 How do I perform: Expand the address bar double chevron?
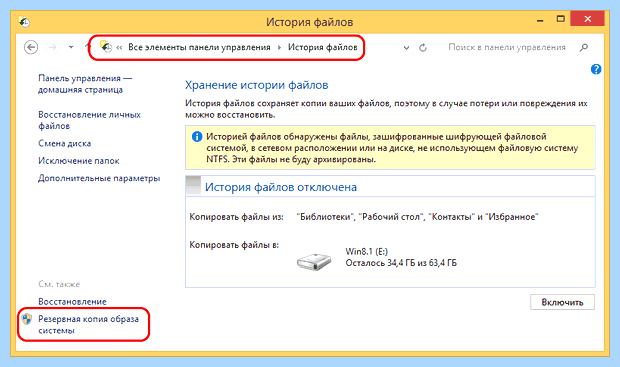click(x=119, y=48)
